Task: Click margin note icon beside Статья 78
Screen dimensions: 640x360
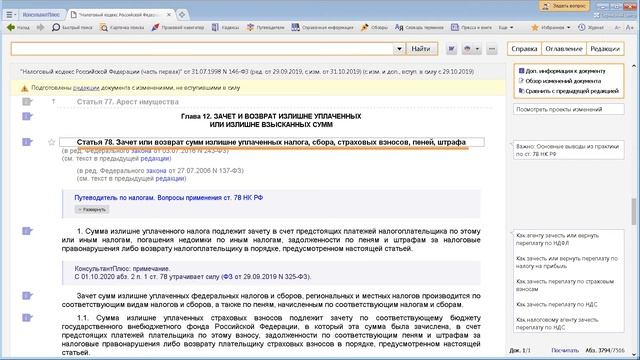Action: click(x=27, y=142)
